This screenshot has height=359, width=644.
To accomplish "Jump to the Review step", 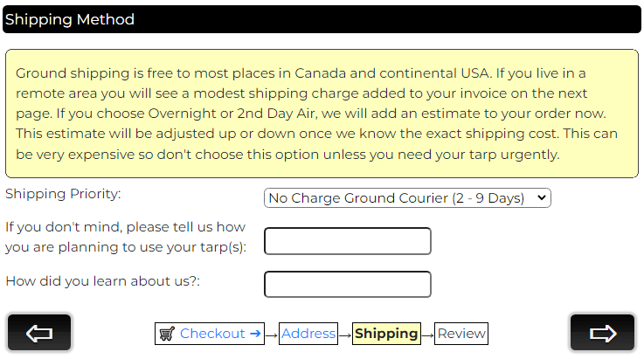I will point(461,334).
